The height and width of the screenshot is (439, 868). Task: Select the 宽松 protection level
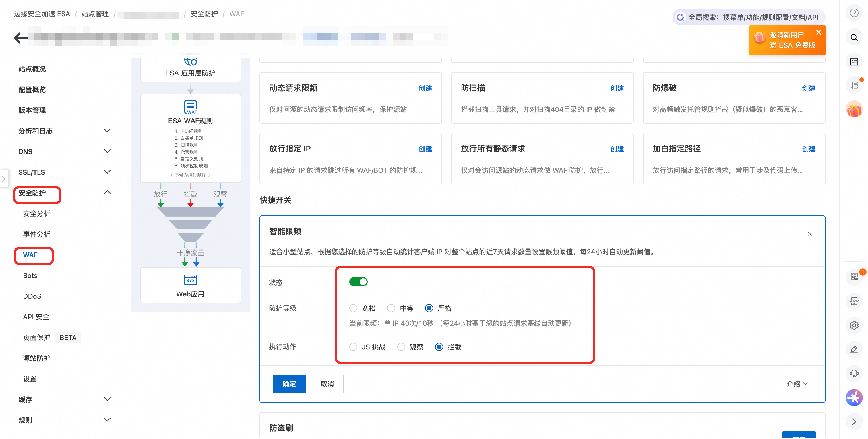tap(353, 308)
